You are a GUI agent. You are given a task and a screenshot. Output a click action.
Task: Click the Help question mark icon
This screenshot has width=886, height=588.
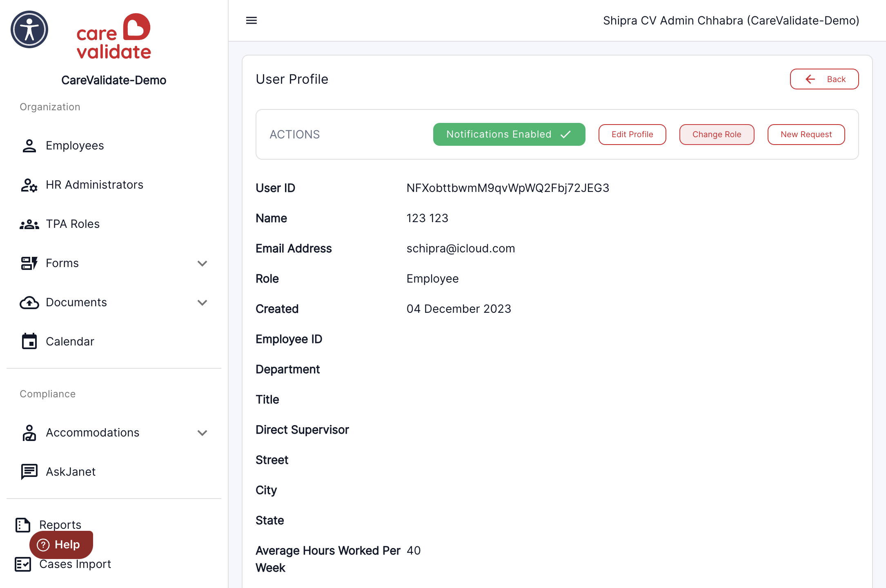click(x=43, y=545)
